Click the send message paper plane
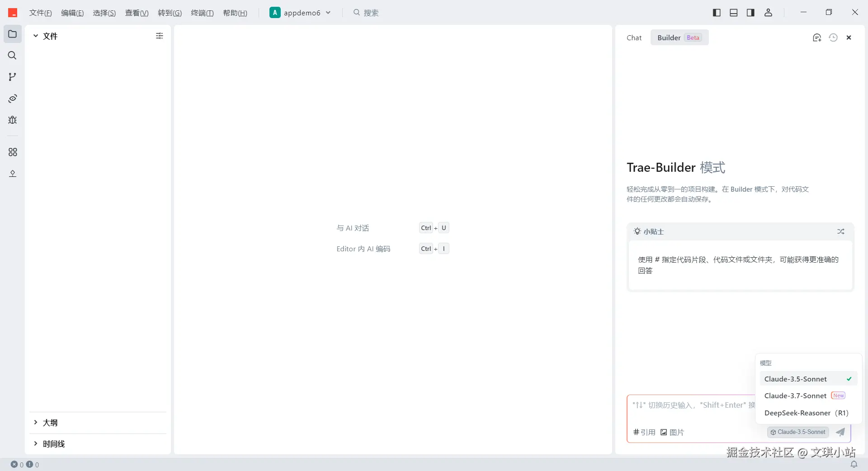This screenshot has height=471, width=868. 840,432
